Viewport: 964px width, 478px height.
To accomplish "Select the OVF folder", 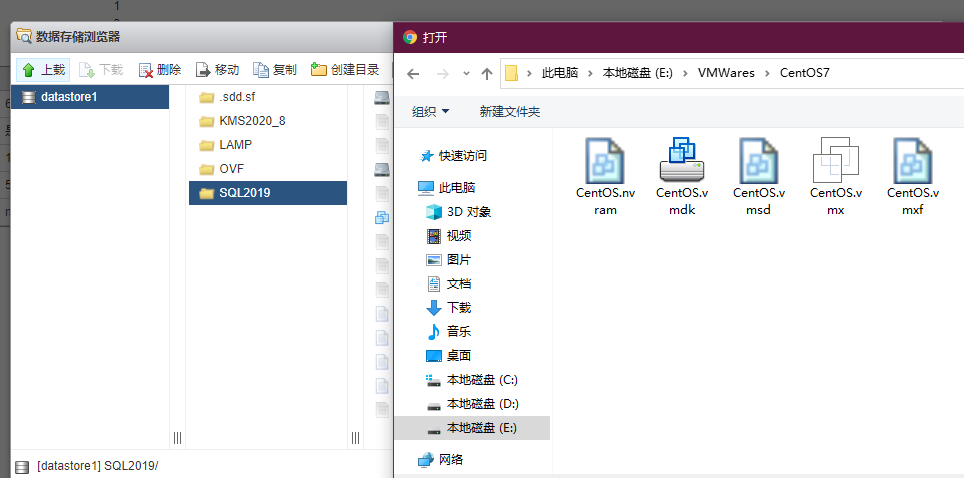I will [267, 169].
